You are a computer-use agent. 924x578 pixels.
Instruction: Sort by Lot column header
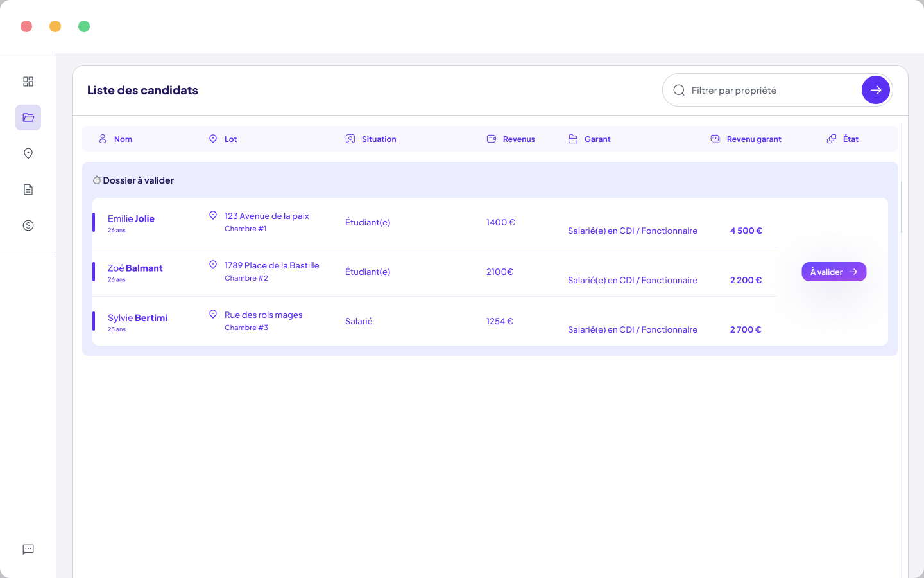pos(231,139)
